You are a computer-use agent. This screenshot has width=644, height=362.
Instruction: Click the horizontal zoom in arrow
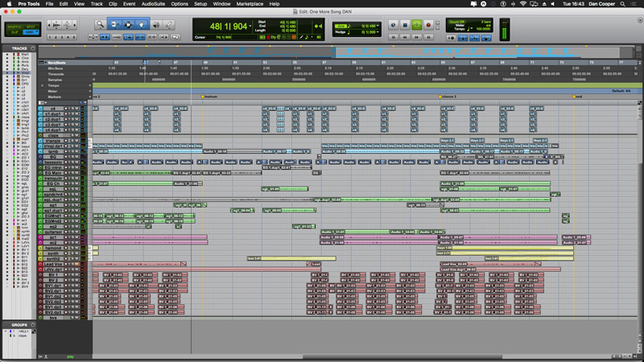(x=75, y=25)
